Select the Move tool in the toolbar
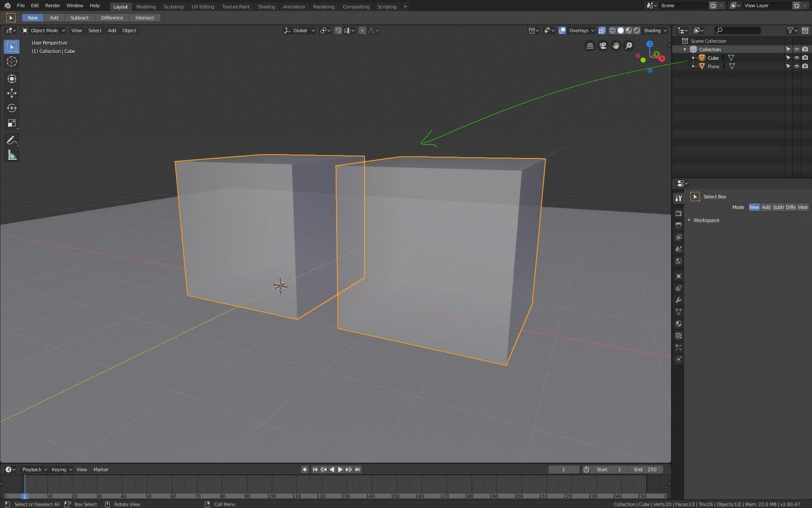The width and height of the screenshot is (812, 508). [x=11, y=93]
